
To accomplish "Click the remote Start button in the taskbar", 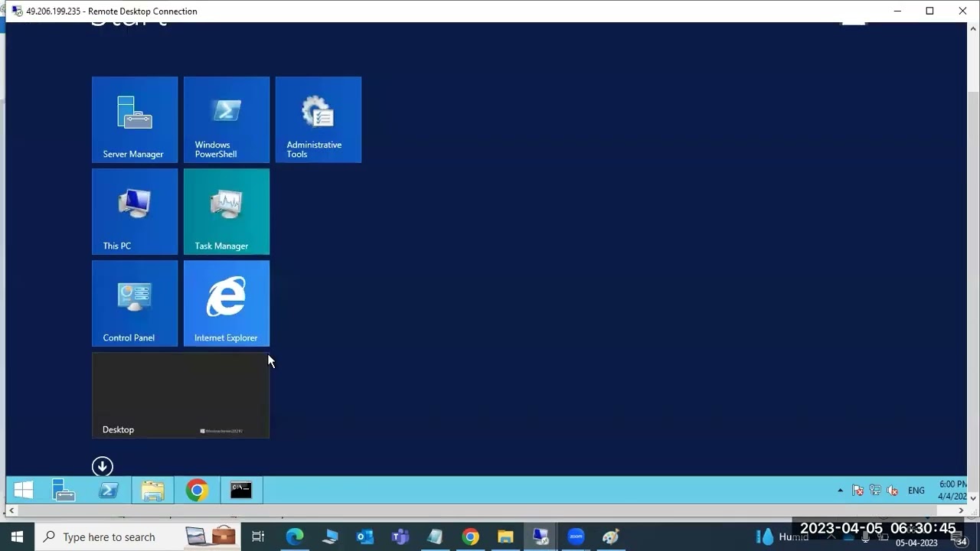I will [24, 490].
